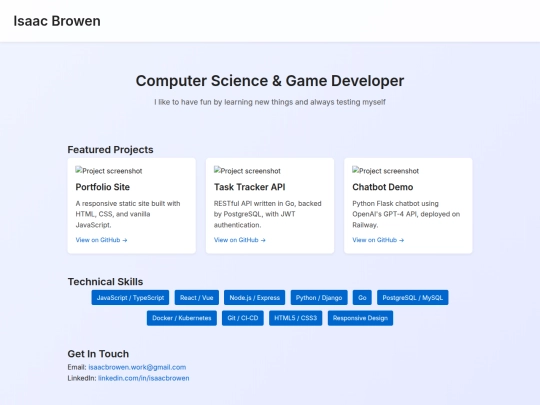540x405 pixels.
Task: Select the Node.js / Express skill tag
Action: [255, 298]
